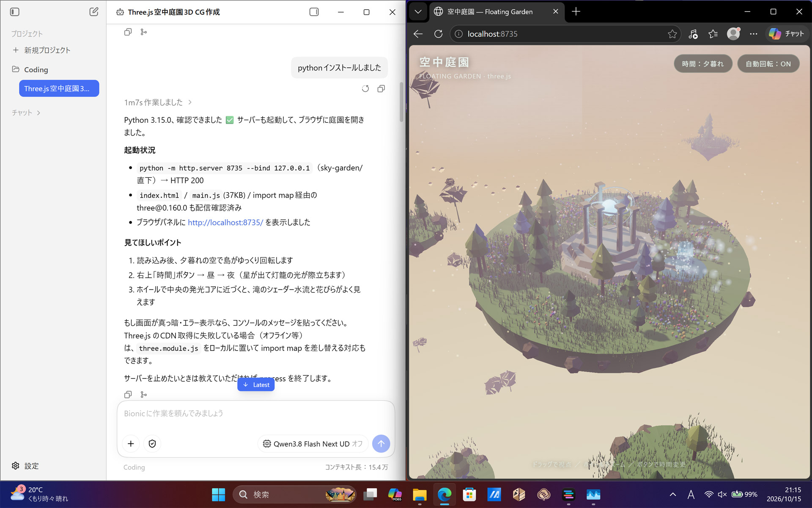Open Windows Start menu
Image resolution: width=812 pixels, height=508 pixels.
(x=218, y=494)
